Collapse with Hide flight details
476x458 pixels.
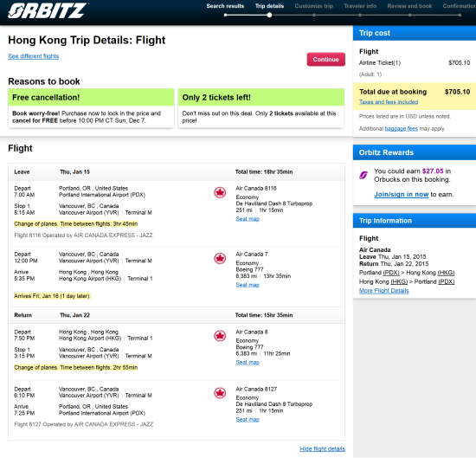point(323,448)
